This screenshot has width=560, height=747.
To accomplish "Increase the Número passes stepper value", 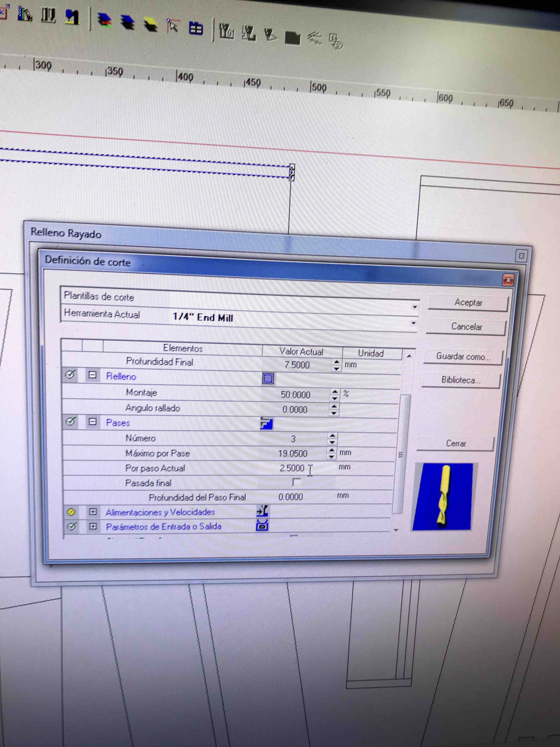I will pyautogui.click(x=332, y=436).
